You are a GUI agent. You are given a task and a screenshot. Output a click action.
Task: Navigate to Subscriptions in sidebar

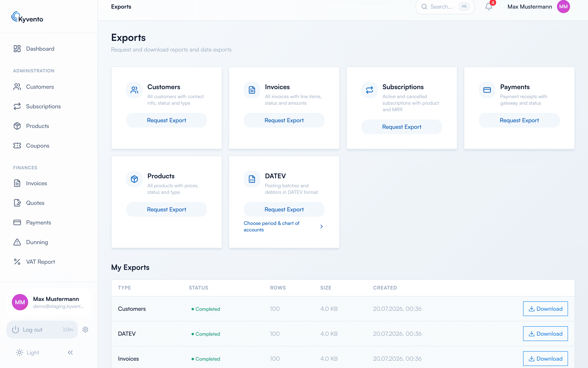click(x=49, y=106)
